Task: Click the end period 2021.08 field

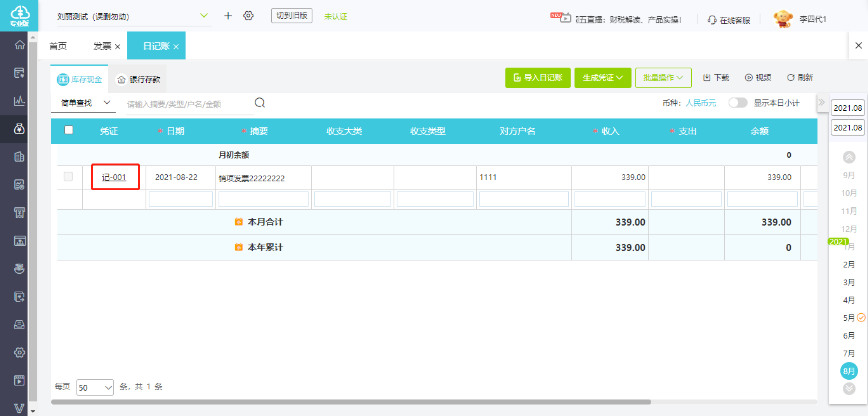Action: (x=848, y=128)
